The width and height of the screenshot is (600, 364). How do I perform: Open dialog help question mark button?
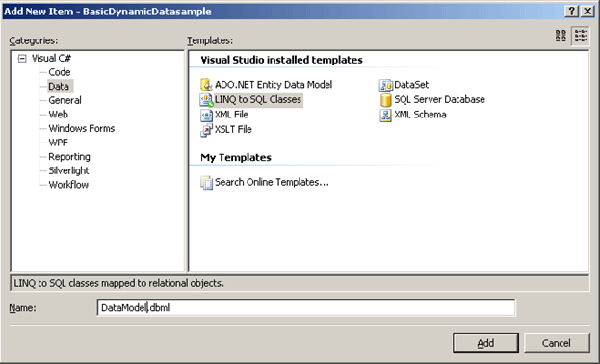571,12
